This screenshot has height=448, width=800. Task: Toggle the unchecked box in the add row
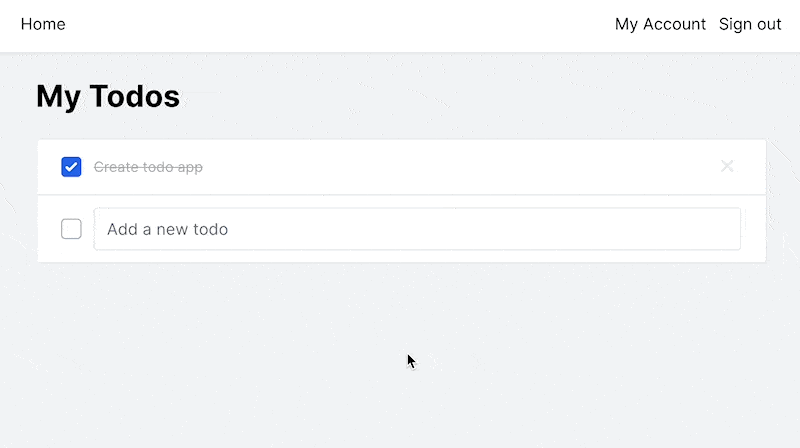click(71, 229)
